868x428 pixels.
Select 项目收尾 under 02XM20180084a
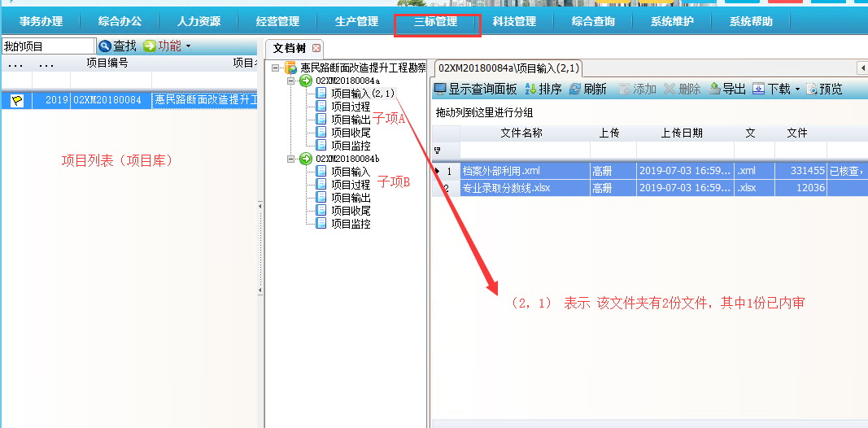(x=351, y=133)
